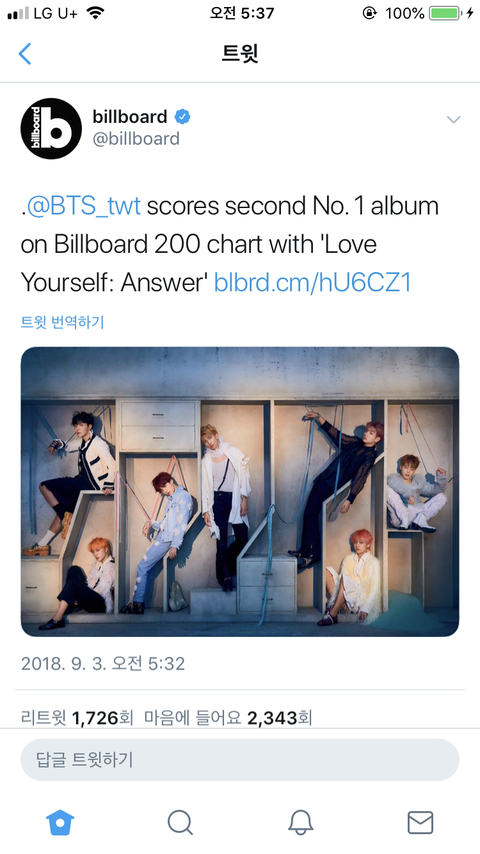The width and height of the screenshot is (480, 854).
Task: Tap the @billboard handle text
Action: 136,138
